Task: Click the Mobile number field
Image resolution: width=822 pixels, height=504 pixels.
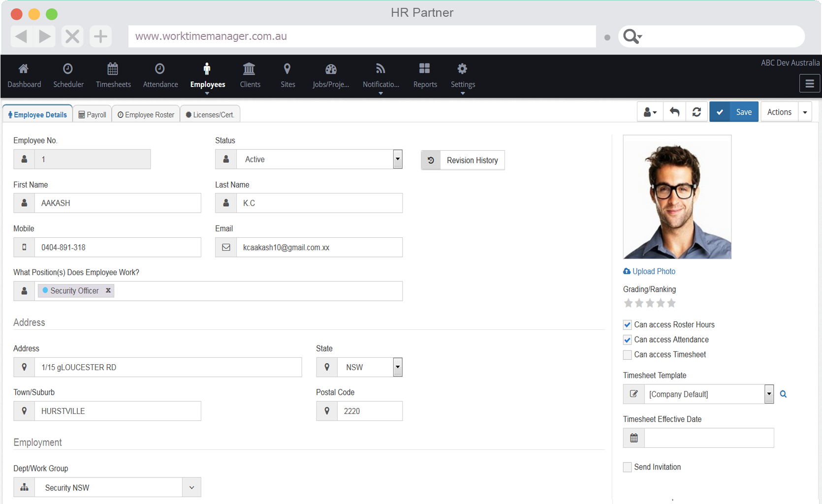Action: click(x=117, y=247)
